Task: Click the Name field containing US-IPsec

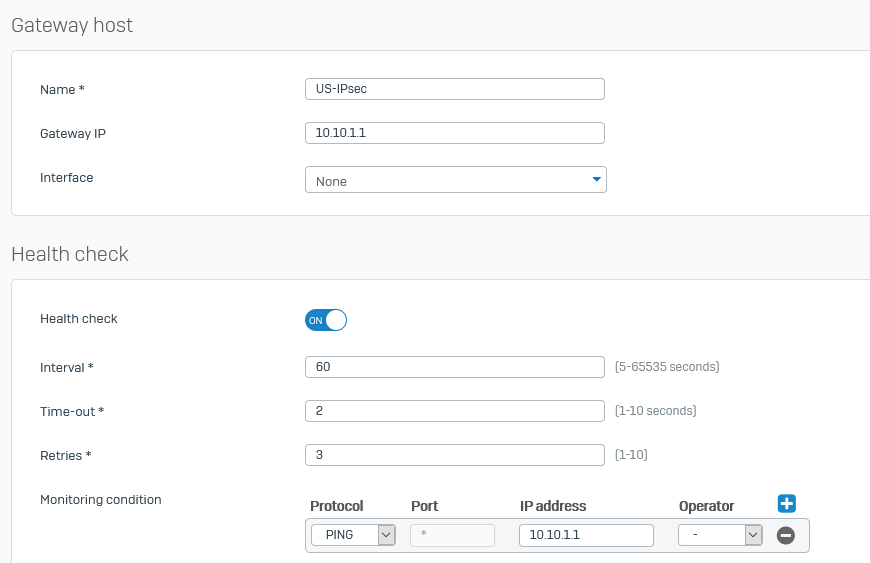Action: click(454, 89)
